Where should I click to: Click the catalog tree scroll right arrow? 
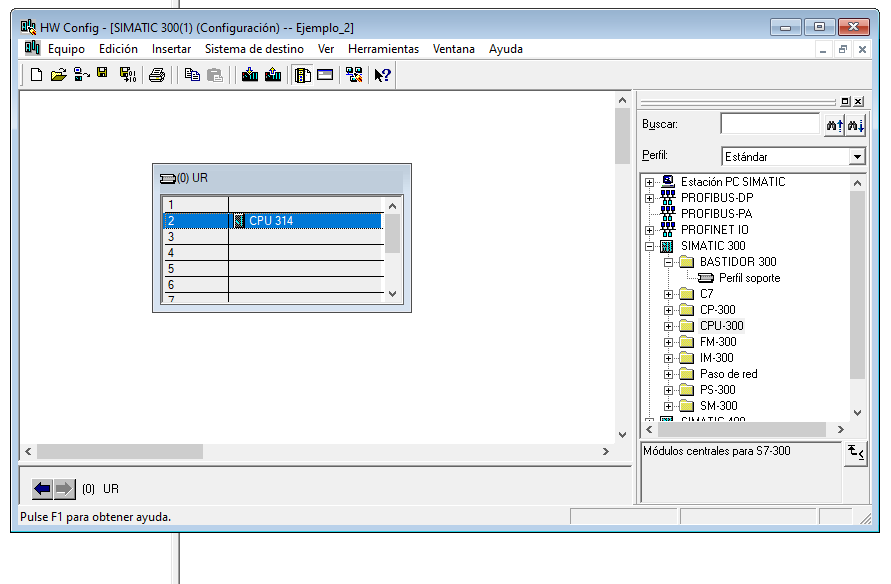(x=840, y=429)
